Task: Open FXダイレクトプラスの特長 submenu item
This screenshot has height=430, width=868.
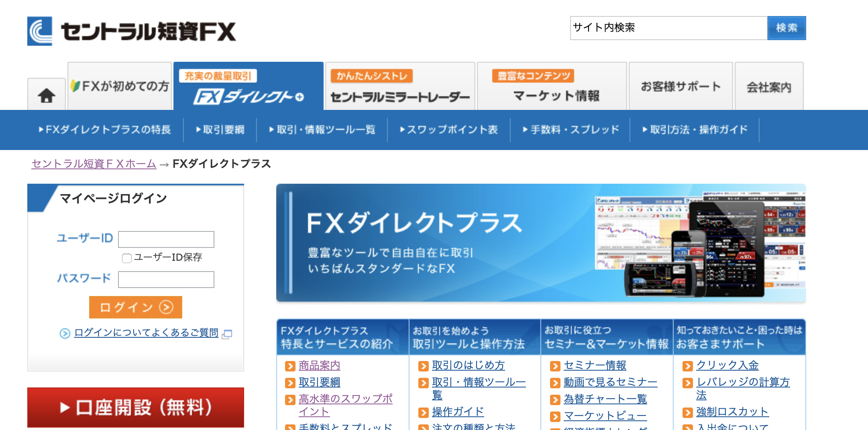Action: 105,130
